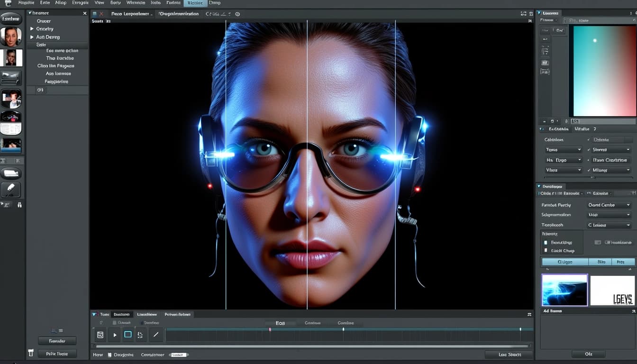Toggle the Catch Chap checkbox
637x364 pixels.
click(546, 251)
